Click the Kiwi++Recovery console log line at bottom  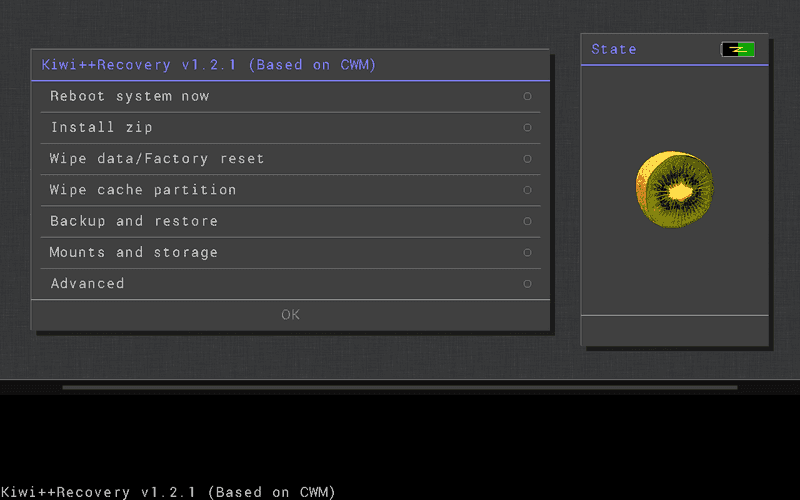pyautogui.click(x=168, y=492)
